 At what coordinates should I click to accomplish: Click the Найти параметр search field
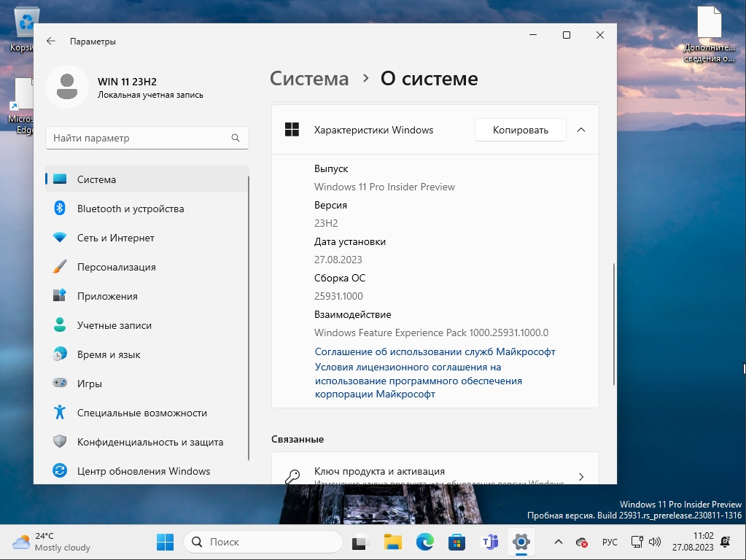(147, 138)
